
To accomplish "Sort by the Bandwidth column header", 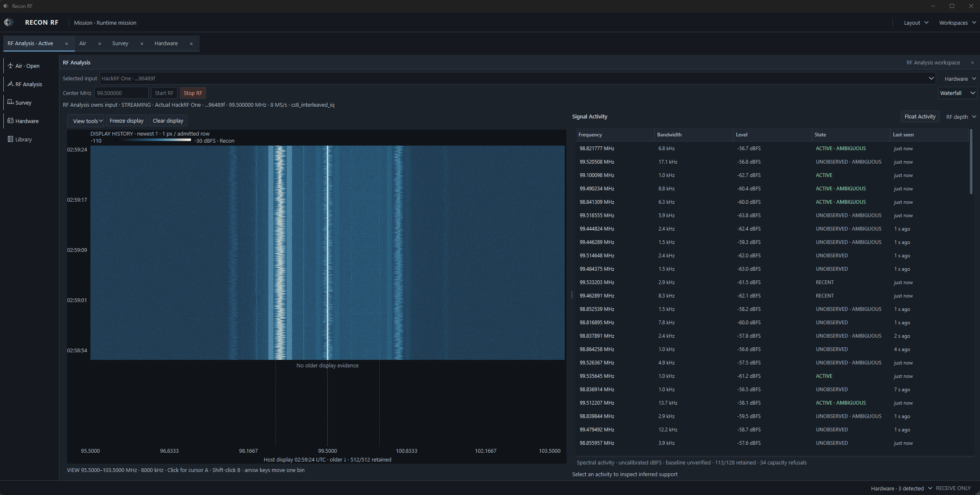I will [x=694, y=135].
